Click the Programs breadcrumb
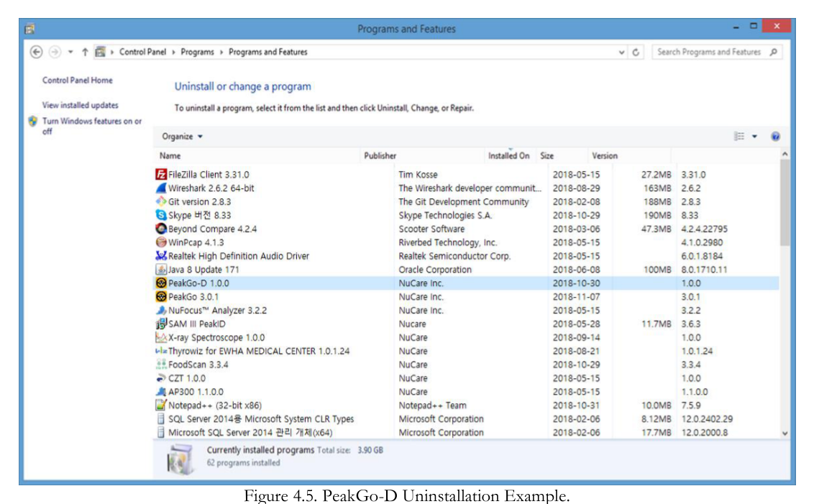The height and width of the screenshot is (504, 814). [197, 52]
